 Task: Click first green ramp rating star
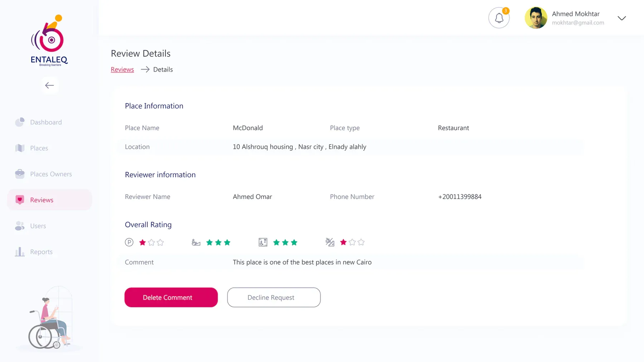(x=210, y=243)
